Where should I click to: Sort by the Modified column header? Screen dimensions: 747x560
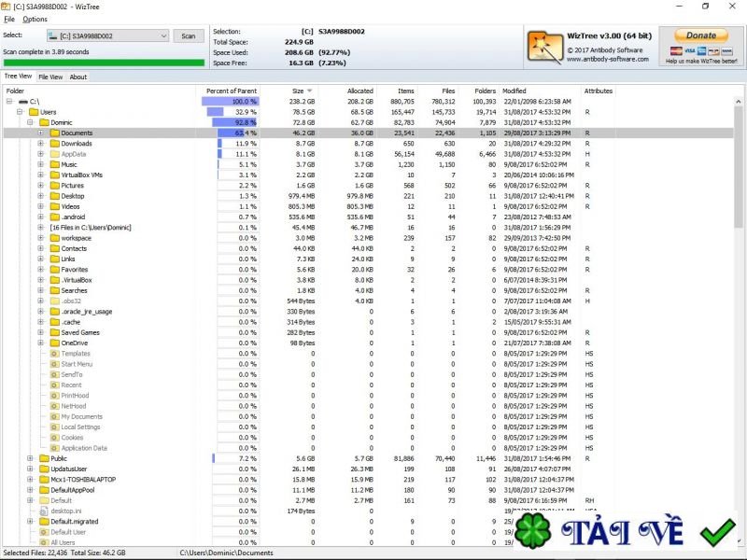[514, 91]
